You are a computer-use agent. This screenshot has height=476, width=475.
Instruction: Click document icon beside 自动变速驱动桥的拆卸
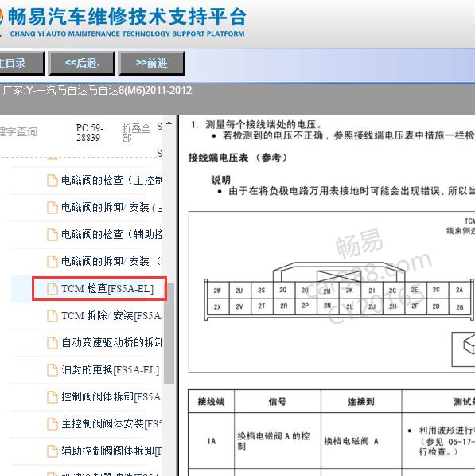pyautogui.click(x=53, y=343)
